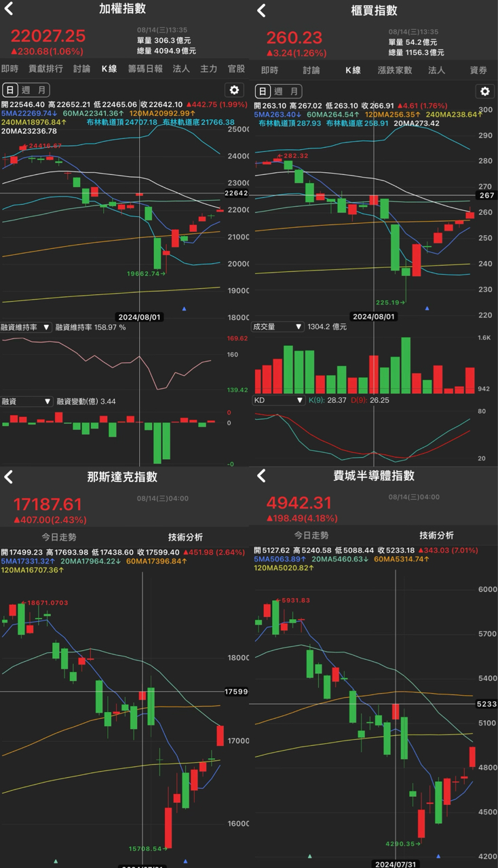The width and height of the screenshot is (498, 868).
Task: Switch 加權指數 chart to 月 period
Action: (x=41, y=90)
